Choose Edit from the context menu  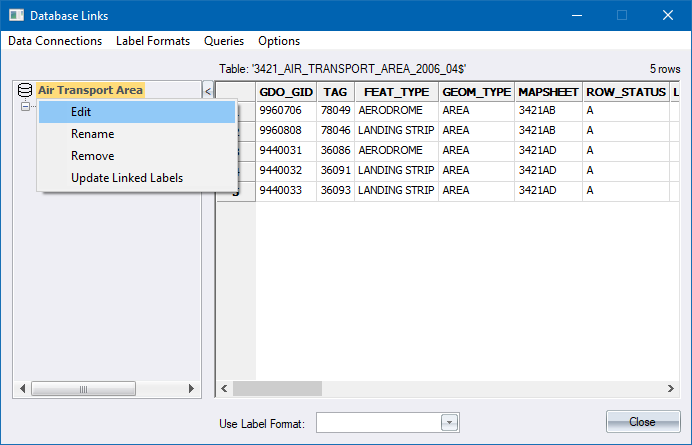[x=81, y=112]
